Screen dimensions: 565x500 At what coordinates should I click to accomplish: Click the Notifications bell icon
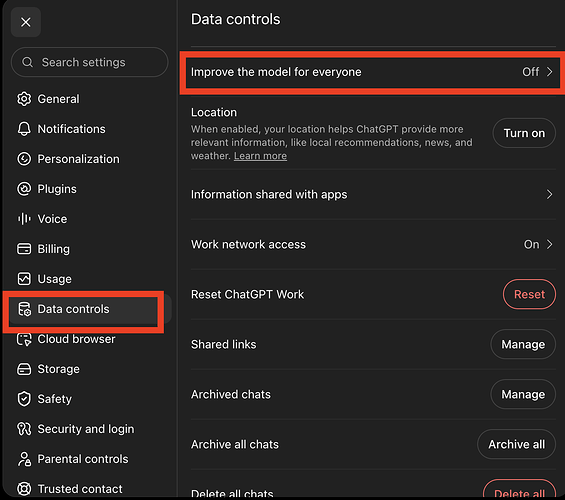(24, 129)
